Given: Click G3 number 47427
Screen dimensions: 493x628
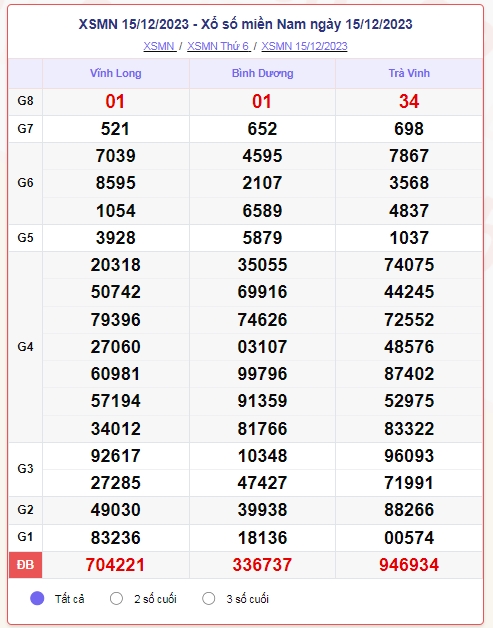Looking at the screenshot, I should click(262, 483).
